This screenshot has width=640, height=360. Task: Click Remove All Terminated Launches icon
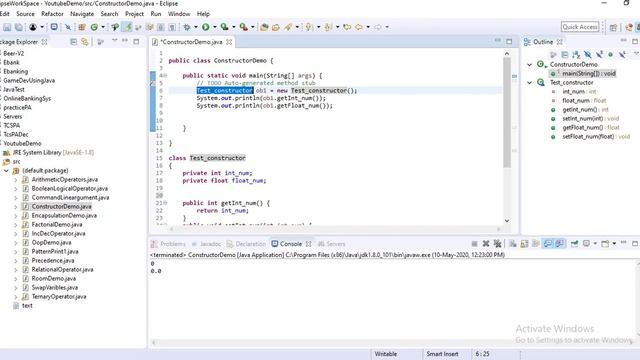point(497,244)
